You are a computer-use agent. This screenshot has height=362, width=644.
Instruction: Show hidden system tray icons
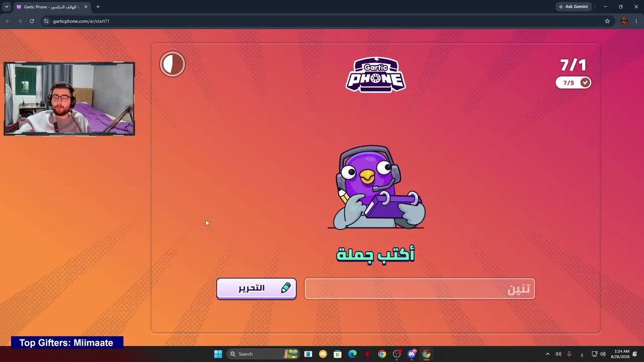(x=547, y=354)
